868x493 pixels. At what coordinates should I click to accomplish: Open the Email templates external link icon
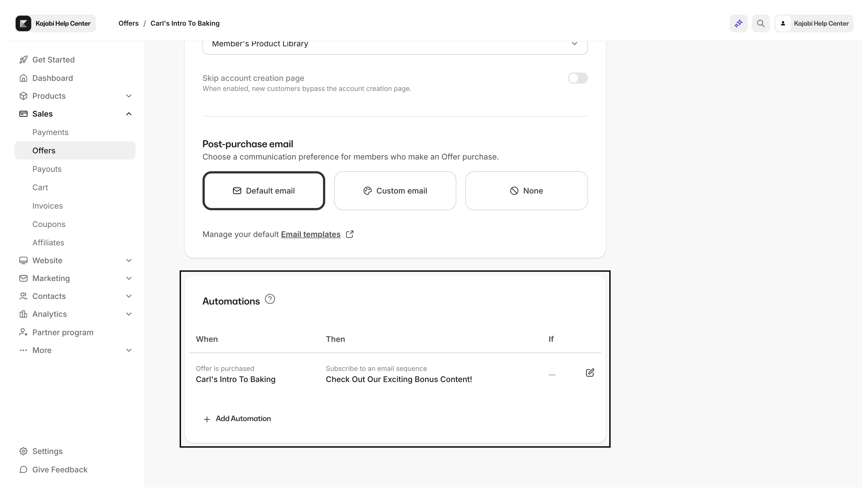(350, 234)
